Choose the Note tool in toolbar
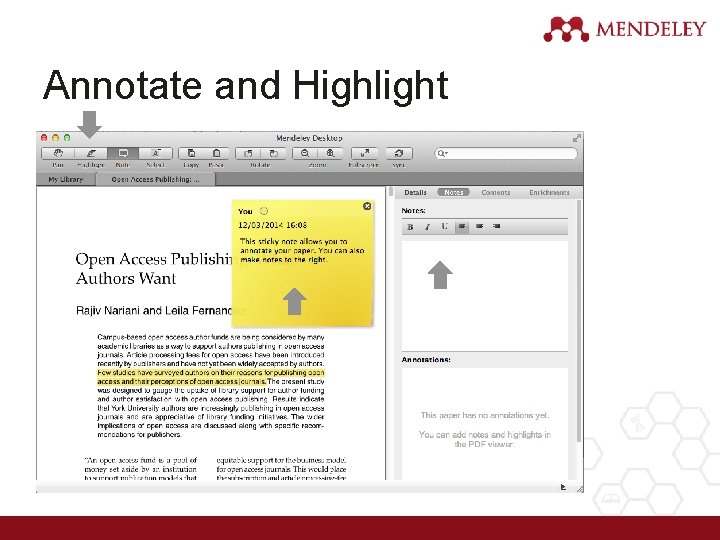Image resolution: width=720 pixels, height=540 pixels. 123,153
